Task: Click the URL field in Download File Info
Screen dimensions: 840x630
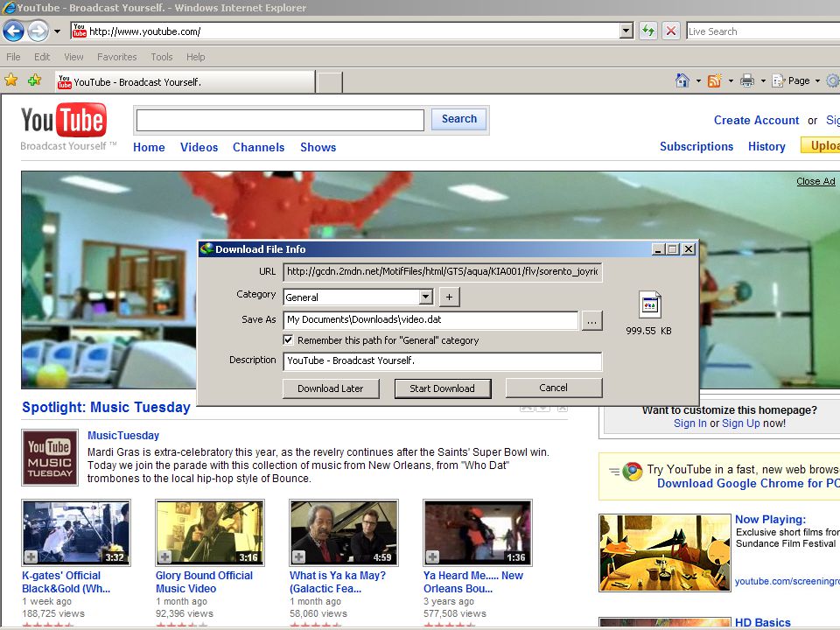Action: tap(443, 271)
